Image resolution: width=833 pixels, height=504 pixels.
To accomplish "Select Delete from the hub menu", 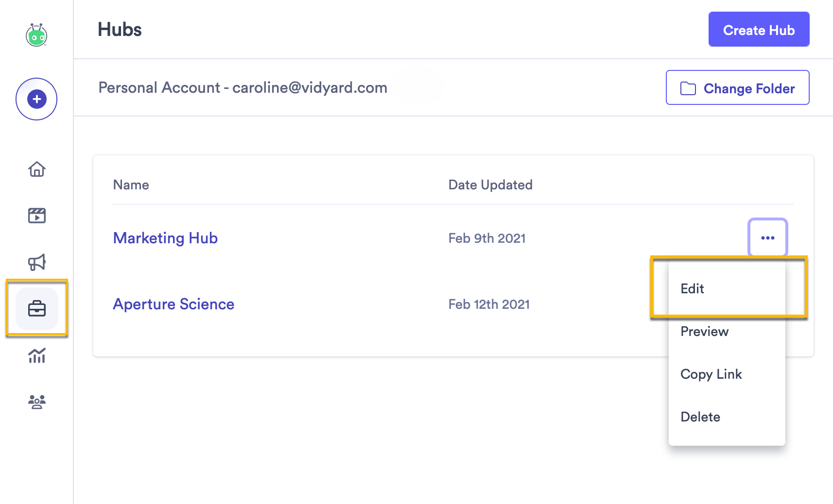I will coord(700,417).
